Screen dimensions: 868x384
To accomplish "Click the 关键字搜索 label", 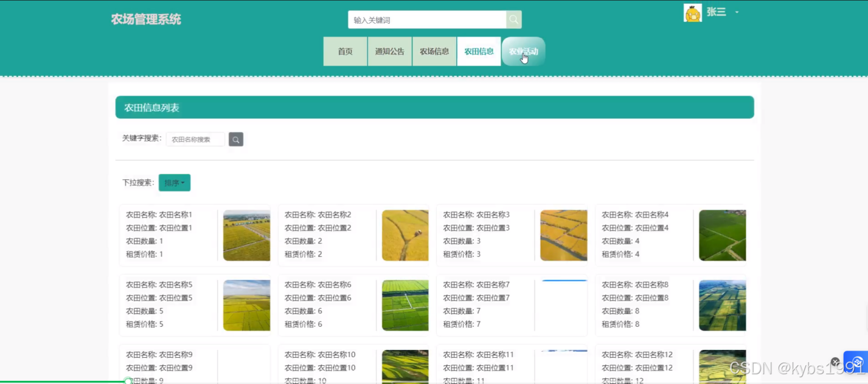I will 142,139.
